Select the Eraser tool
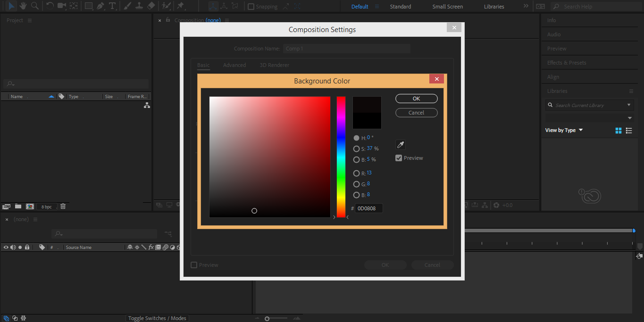 (151, 6)
